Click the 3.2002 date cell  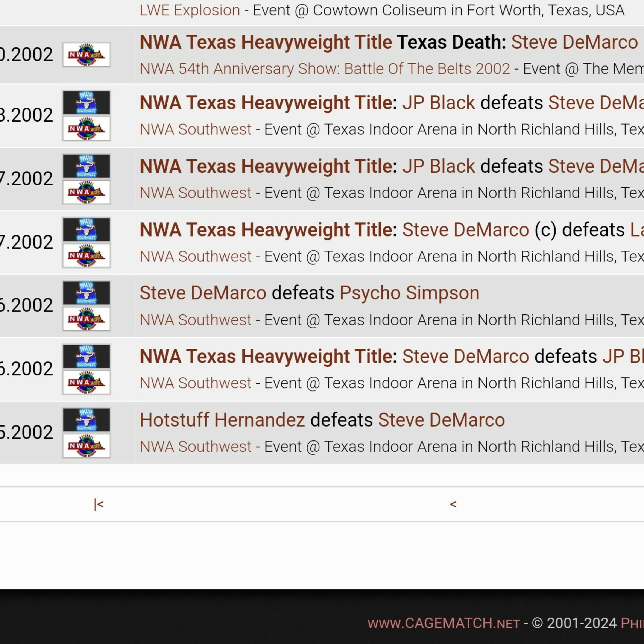[26, 115]
